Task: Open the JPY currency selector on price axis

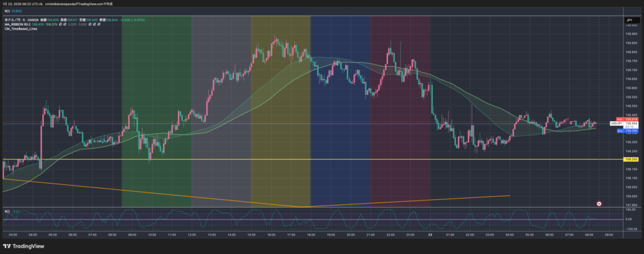Action: pos(628,21)
